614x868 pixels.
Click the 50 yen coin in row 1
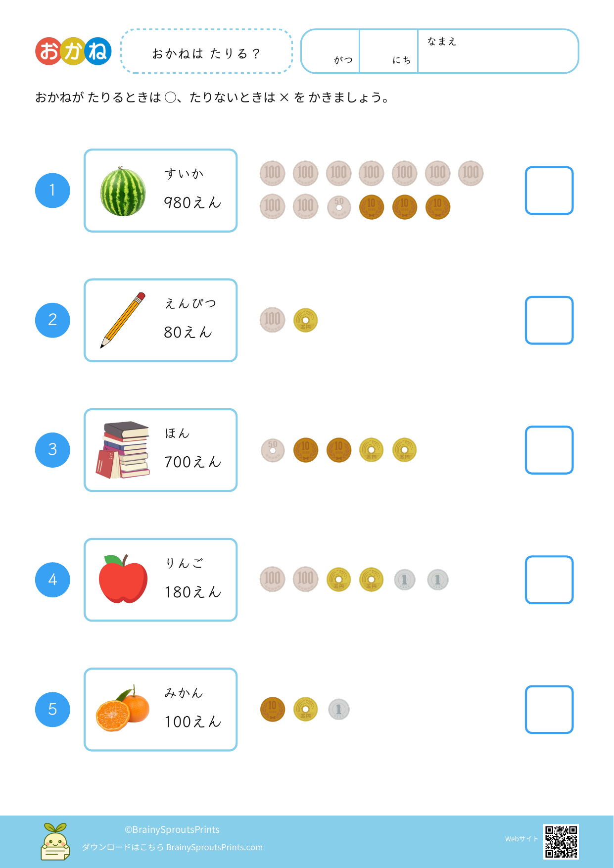point(339,207)
